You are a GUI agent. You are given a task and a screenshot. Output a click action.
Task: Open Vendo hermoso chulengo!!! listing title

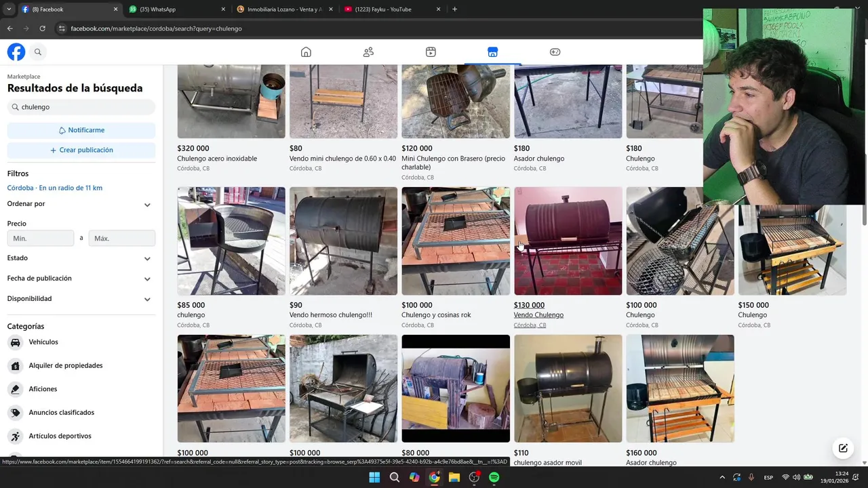331,315
